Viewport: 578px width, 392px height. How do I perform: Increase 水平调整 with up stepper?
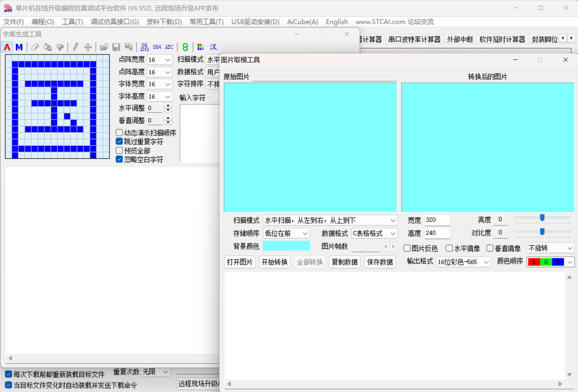168,106
